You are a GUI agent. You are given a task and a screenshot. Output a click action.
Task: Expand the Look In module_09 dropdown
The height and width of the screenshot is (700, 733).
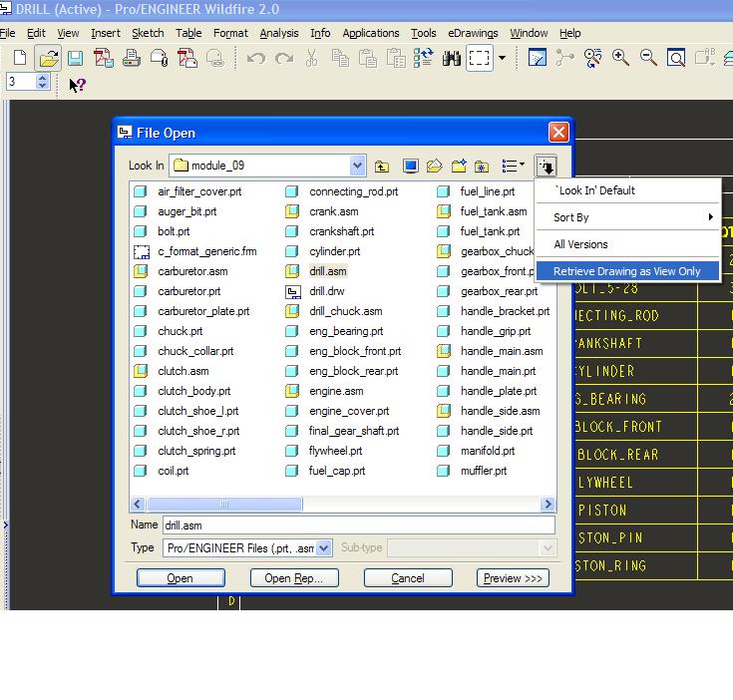pyautogui.click(x=357, y=166)
